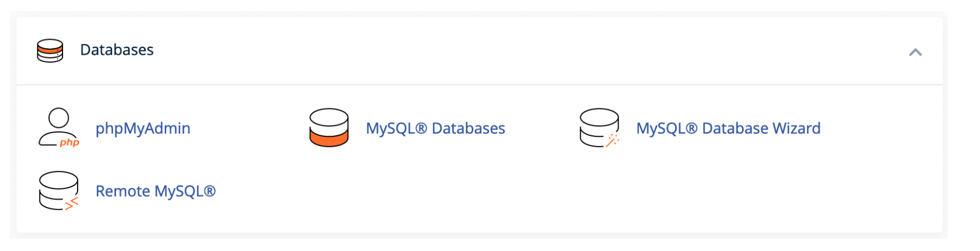Click the word Databases in the MySQL® Databases link

[469, 128]
